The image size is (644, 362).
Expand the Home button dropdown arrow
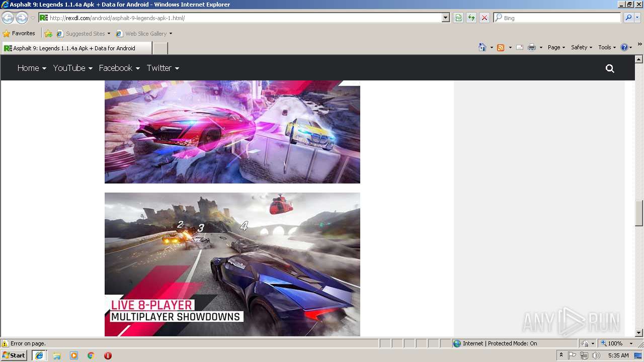[x=492, y=47]
